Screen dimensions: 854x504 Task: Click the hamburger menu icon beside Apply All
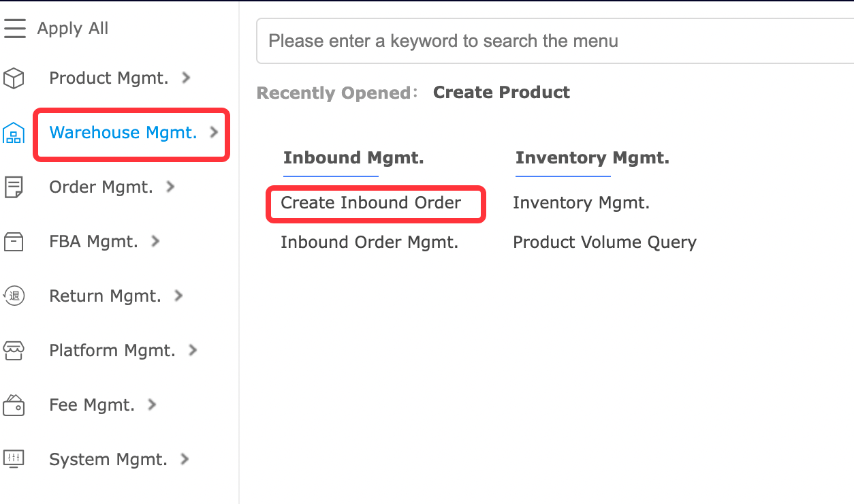tap(14, 29)
